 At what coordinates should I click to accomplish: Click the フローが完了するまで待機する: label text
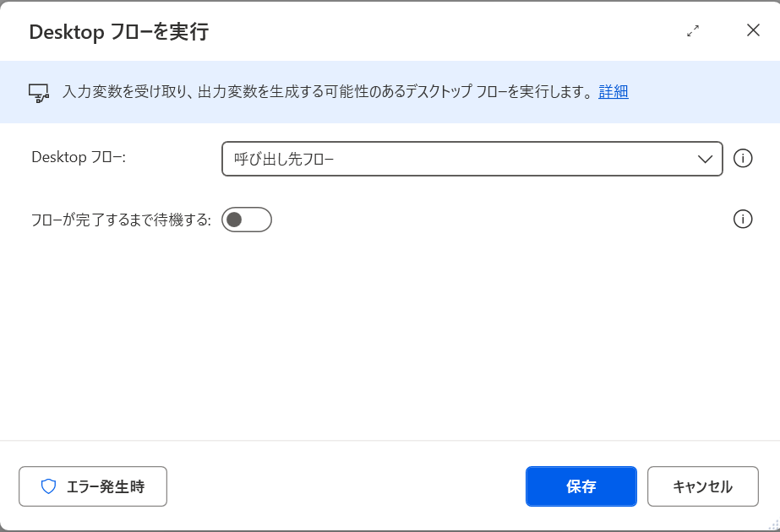point(121,220)
